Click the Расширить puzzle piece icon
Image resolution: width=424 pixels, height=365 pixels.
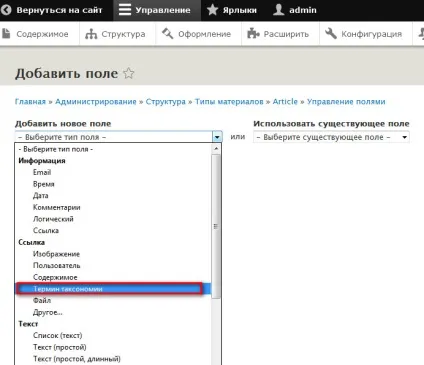[253, 34]
